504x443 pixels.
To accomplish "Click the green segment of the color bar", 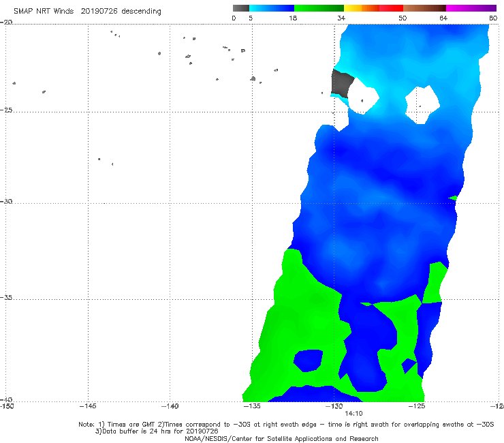I will (x=319, y=8).
